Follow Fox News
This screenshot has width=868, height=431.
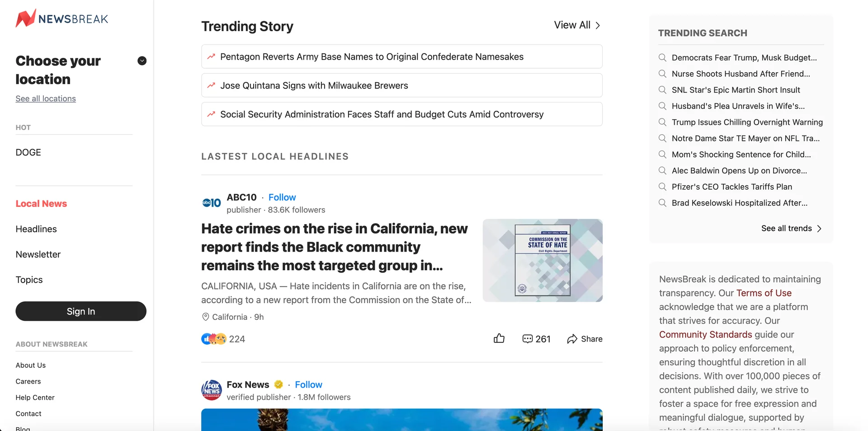pyautogui.click(x=308, y=384)
